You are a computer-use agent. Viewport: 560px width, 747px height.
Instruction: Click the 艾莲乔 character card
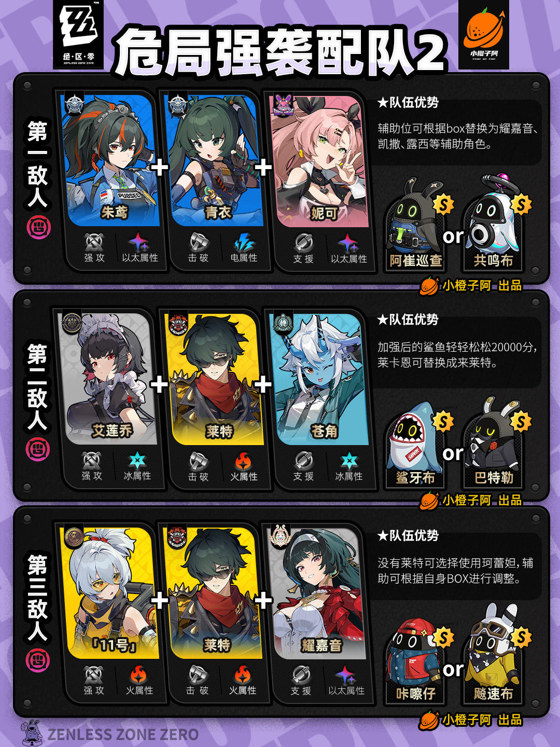pyautogui.click(x=109, y=378)
